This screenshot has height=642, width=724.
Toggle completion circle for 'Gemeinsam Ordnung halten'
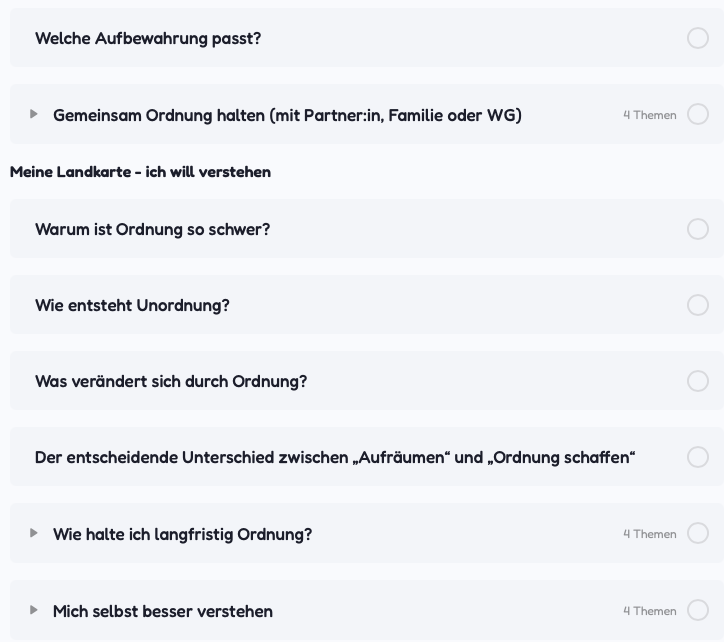click(x=698, y=114)
